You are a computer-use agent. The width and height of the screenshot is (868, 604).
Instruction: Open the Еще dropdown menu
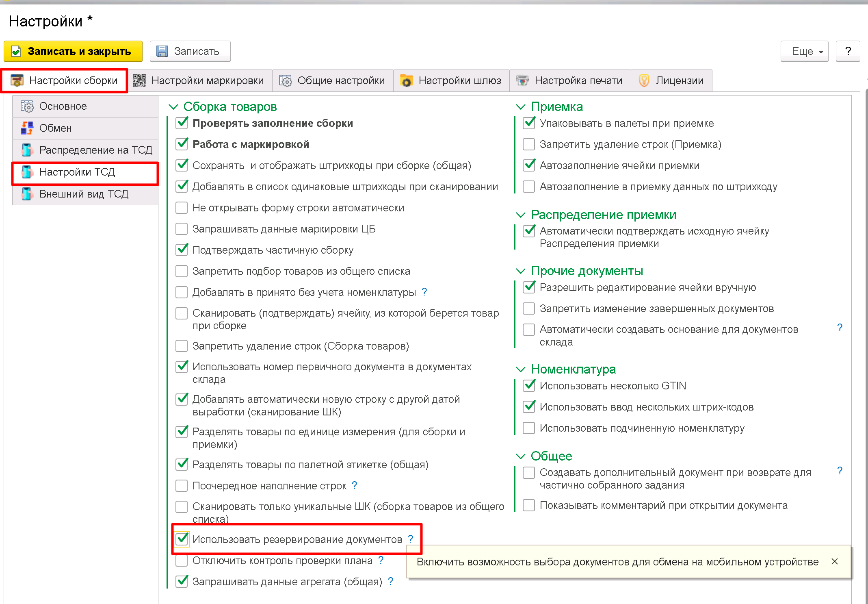point(804,51)
